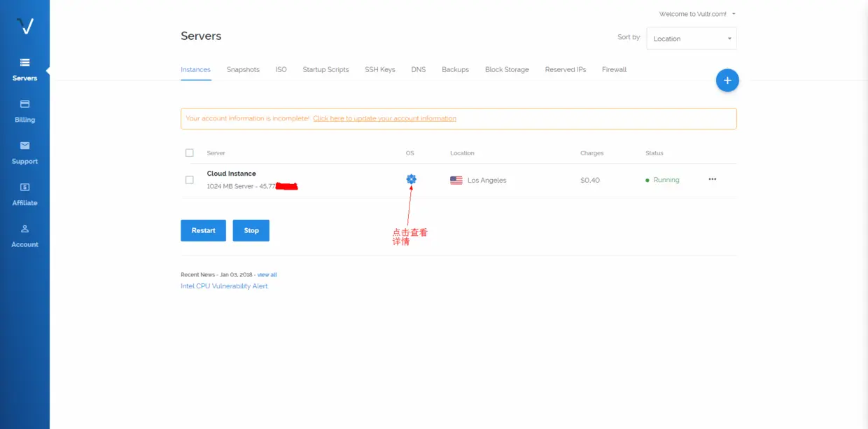The image size is (868, 429).
Task: Click the Los Angeles location text
Action: [487, 180]
